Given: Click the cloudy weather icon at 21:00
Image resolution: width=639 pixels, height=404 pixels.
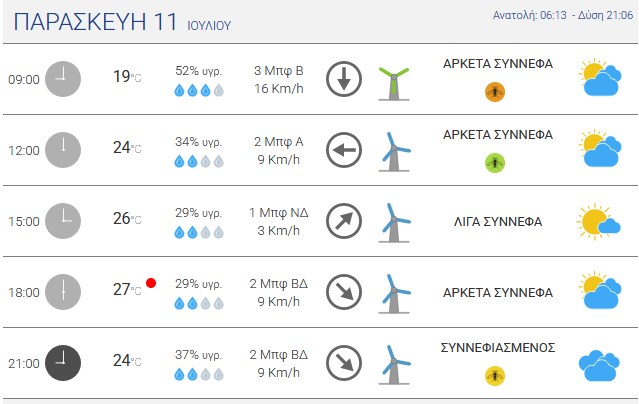Looking at the screenshot, I should (599, 365).
